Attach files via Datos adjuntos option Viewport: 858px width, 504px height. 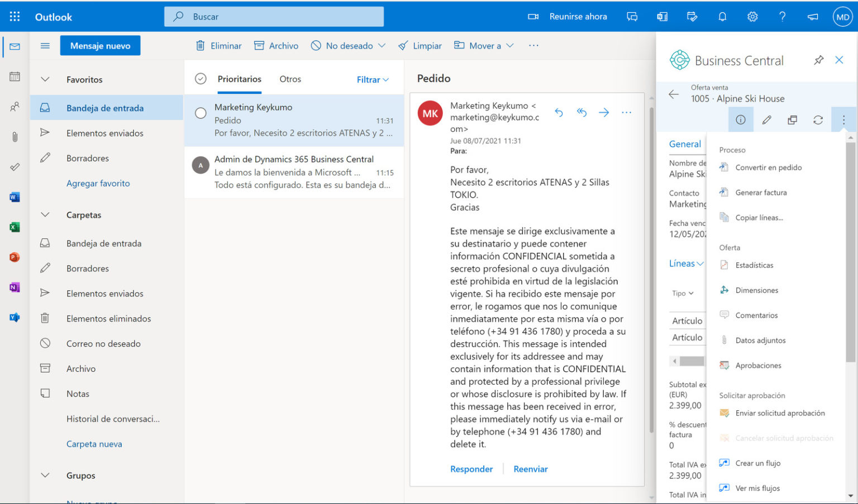tap(759, 340)
